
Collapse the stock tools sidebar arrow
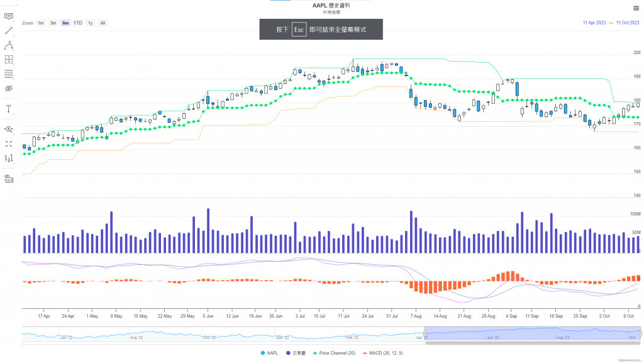coord(17,5)
